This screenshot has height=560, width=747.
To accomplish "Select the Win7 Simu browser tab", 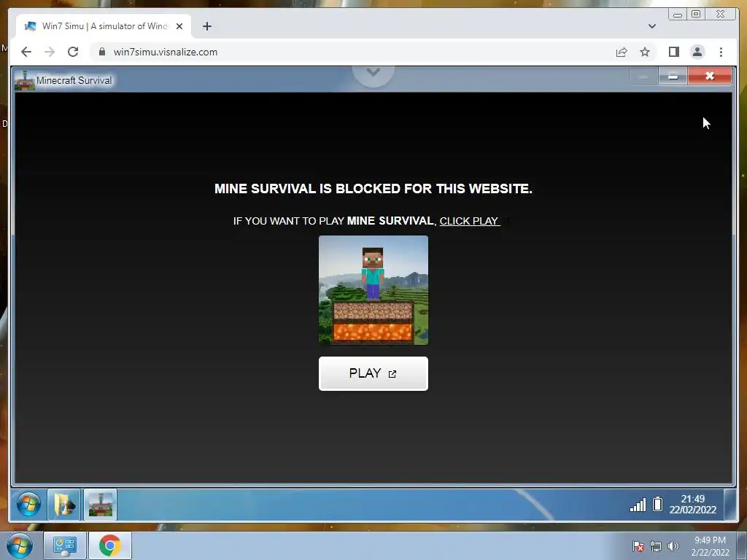I will [x=104, y=26].
